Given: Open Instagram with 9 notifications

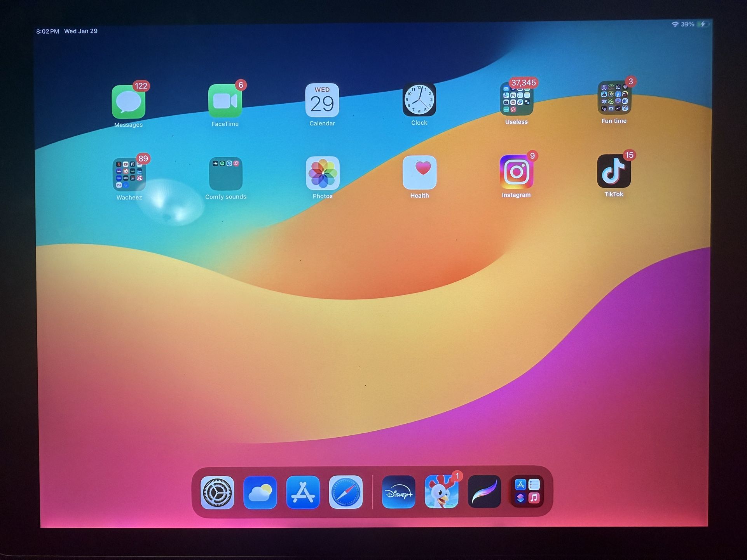Looking at the screenshot, I should 516,173.
